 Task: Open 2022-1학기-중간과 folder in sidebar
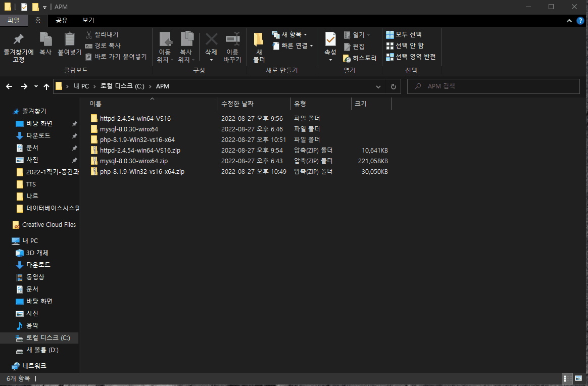[52, 172]
